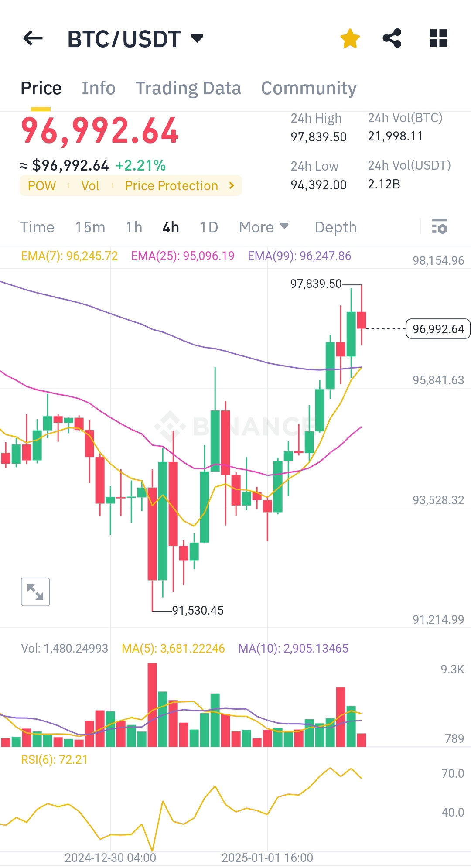
Task: Open Price Protection chevron
Action: (232, 186)
